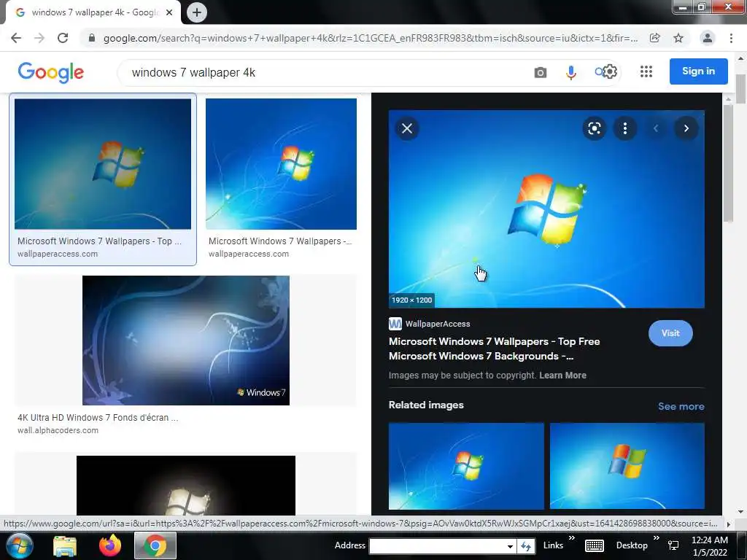This screenshot has width=747, height=560.
Task: Show the next image in preview
Action: 686,128
